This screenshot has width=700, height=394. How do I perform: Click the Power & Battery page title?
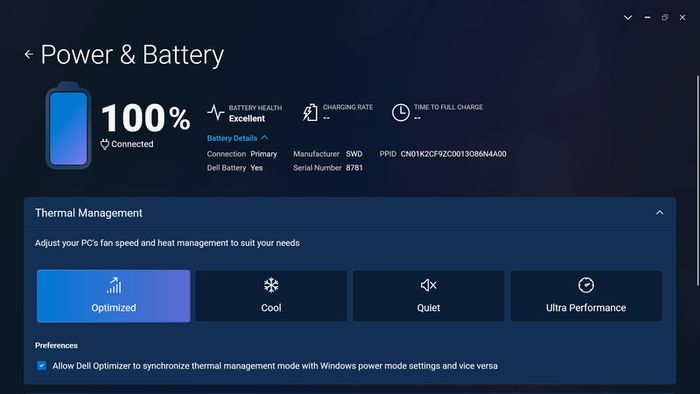[x=132, y=55]
